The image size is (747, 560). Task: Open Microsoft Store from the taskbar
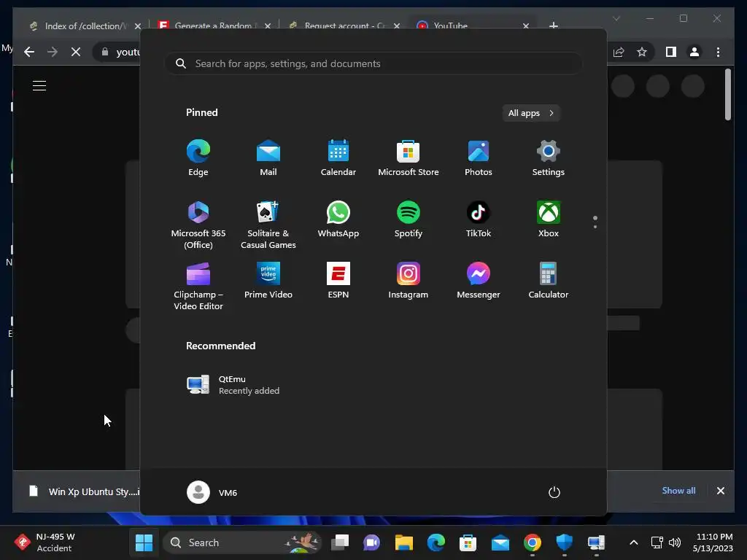click(468, 542)
